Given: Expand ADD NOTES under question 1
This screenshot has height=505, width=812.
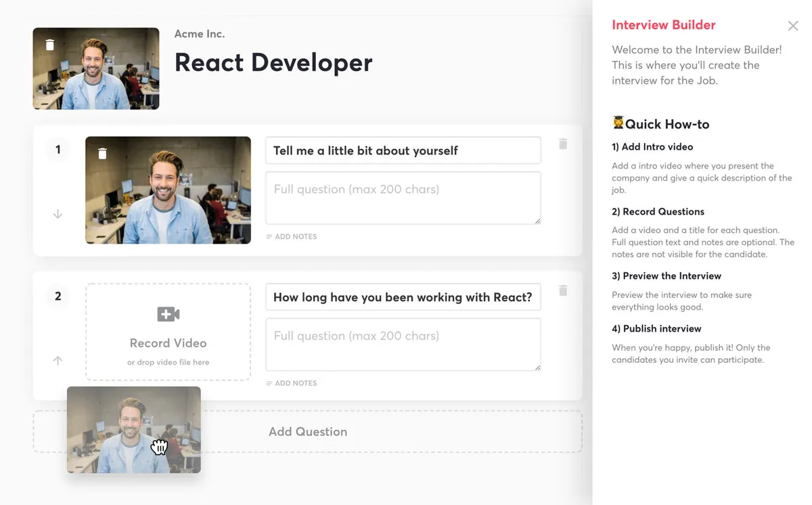Looking at the screenshot, I should (292, 237).
